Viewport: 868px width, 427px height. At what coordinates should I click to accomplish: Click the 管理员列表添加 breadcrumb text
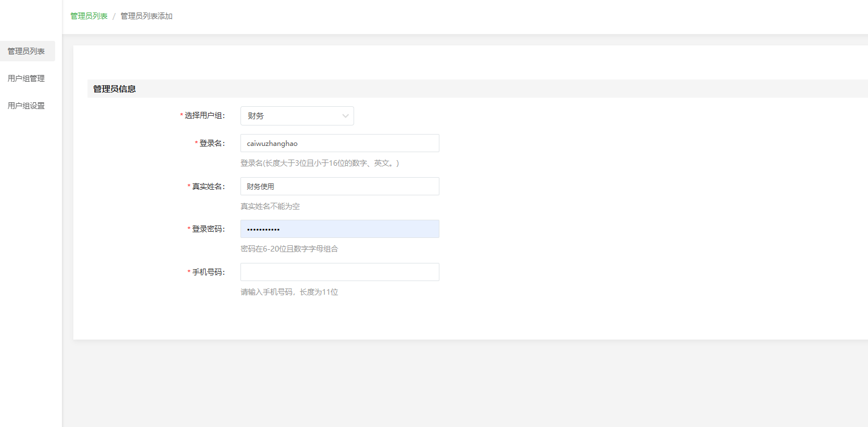146,16
